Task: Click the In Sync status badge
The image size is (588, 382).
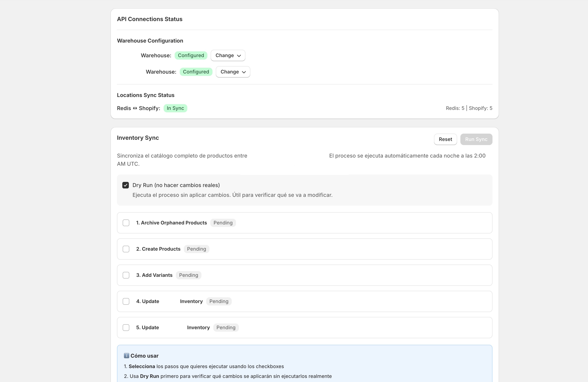Action: (175, 108)
